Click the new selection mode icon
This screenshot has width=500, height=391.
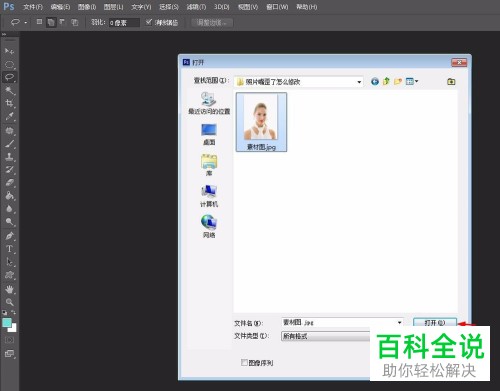(x=39, y=22)
